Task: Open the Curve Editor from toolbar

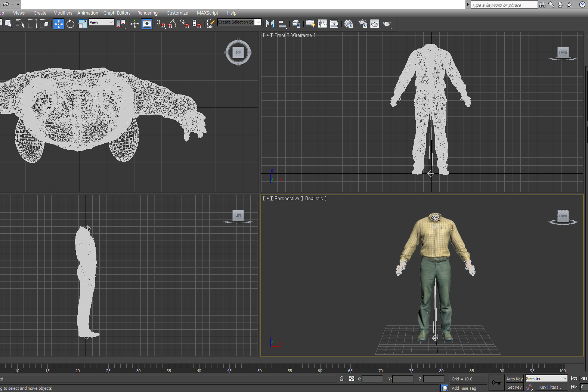Action: coord(322,24)
